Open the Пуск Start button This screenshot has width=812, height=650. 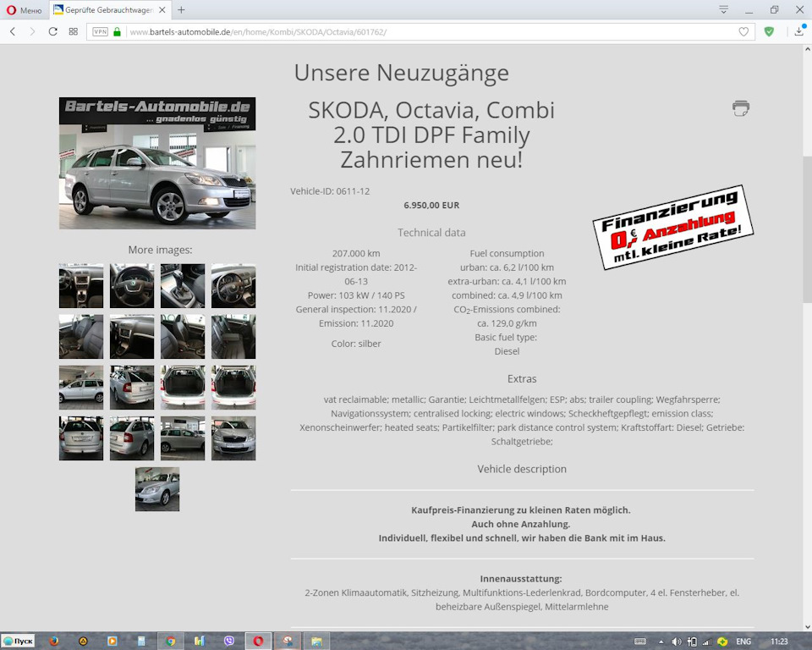point(18,642)
